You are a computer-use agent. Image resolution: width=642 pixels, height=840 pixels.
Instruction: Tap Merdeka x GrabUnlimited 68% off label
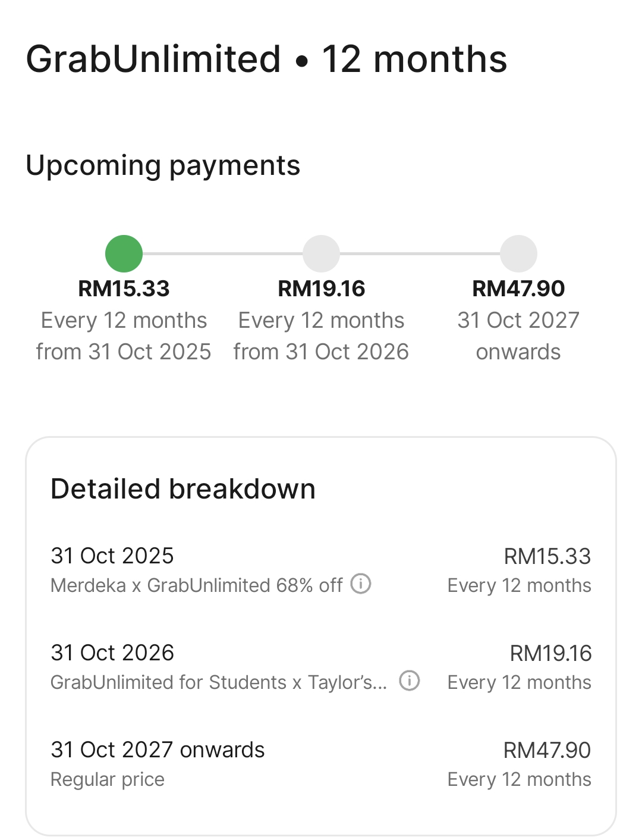197,585
